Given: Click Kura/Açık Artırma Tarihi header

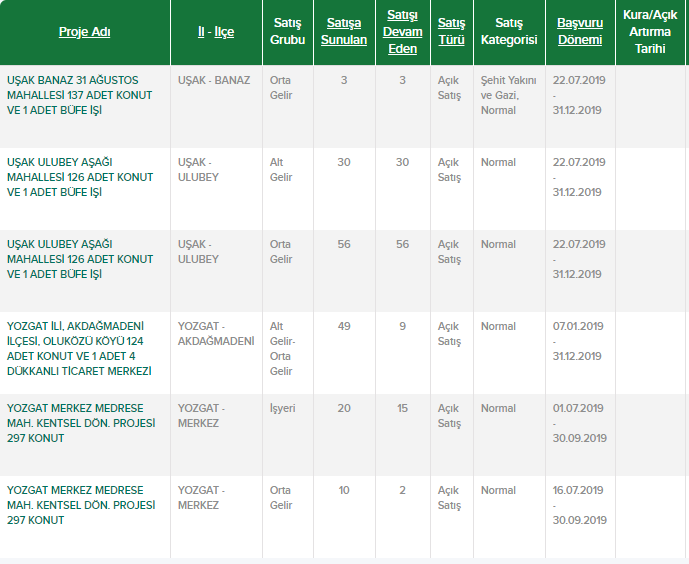Looking at the screenshot, I should 651,32.
